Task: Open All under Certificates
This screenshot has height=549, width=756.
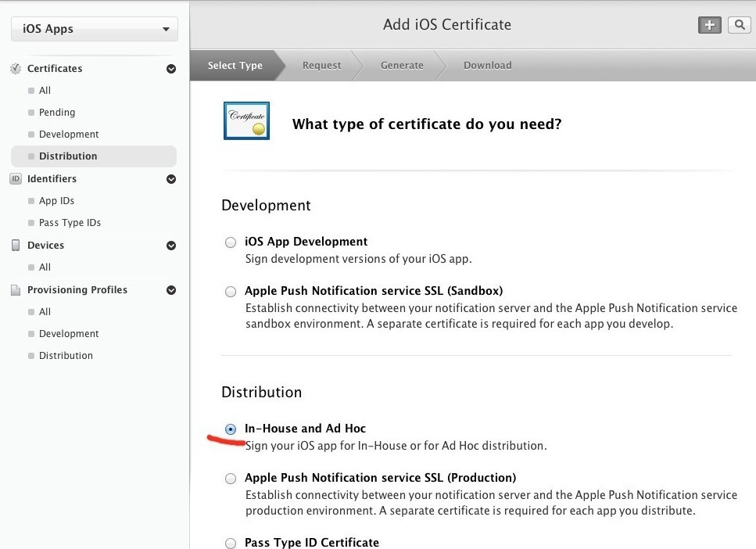Action: (x=45, y=90)
